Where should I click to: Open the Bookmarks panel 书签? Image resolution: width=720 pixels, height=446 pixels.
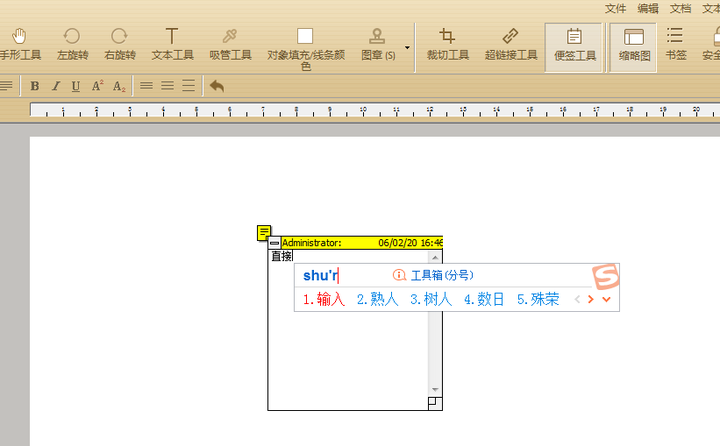[675, 45]
